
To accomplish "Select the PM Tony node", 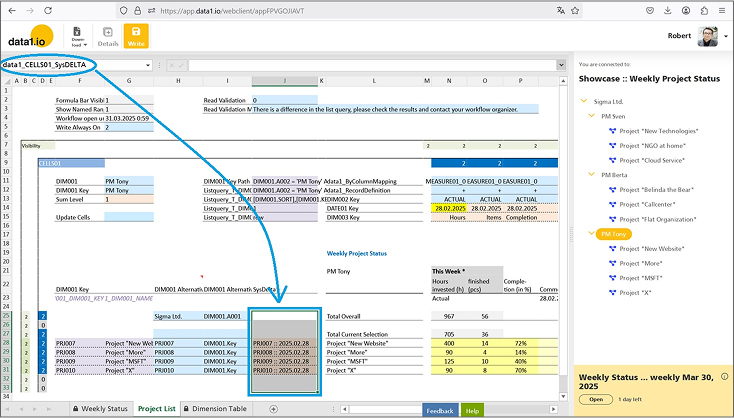I will tap(613, 234).
